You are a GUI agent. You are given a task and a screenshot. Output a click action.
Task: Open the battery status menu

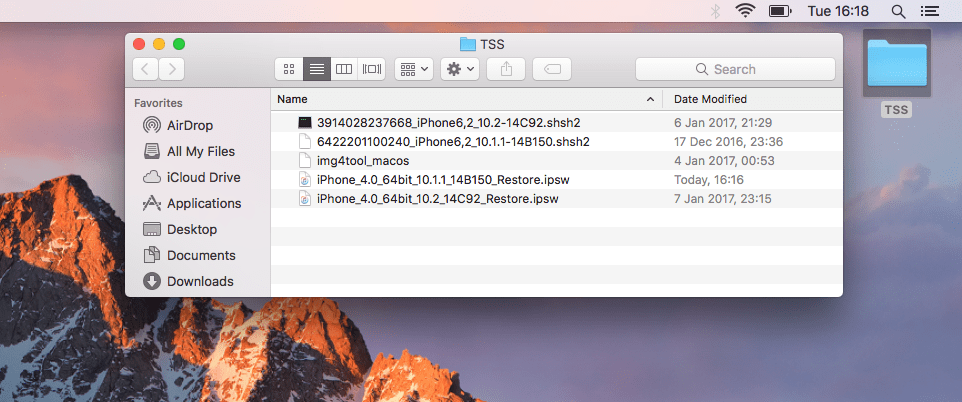(x=779, y=11)
